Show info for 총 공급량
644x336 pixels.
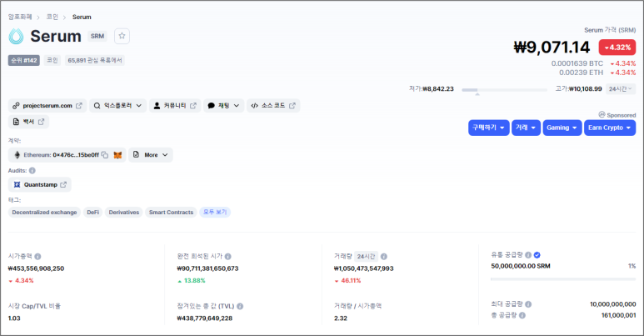pos(522,315)
